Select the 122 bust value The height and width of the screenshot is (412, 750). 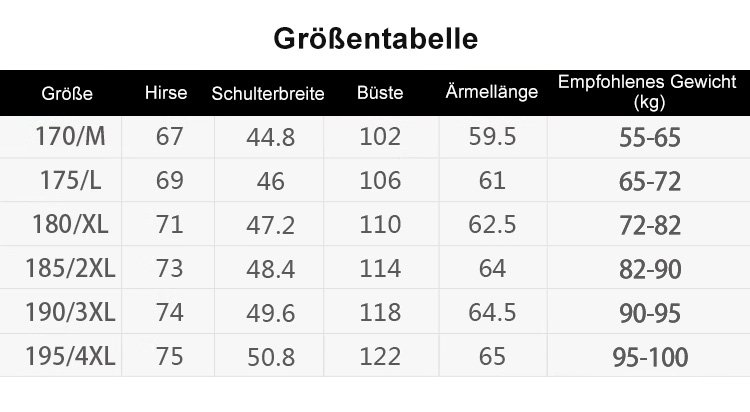[x=380, y=357]
